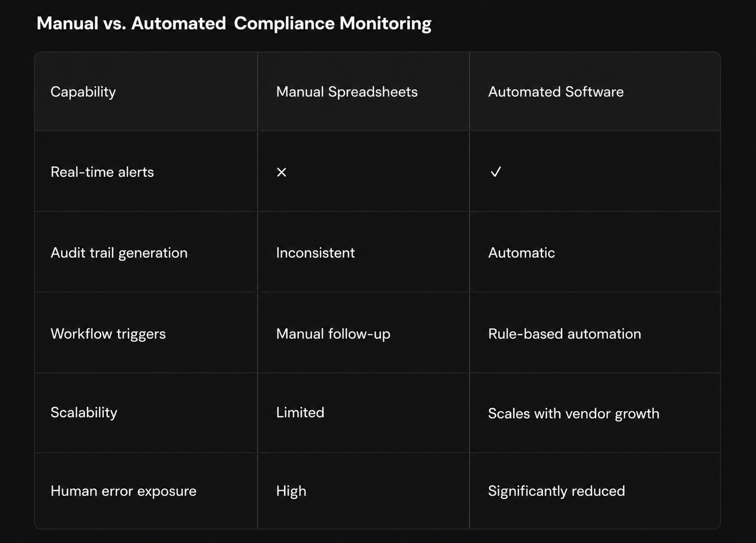The width and height of the screenshot is (756, 543).
Task: Select the Manual Spreadsheets column header
Action: [x=347, y=92]
